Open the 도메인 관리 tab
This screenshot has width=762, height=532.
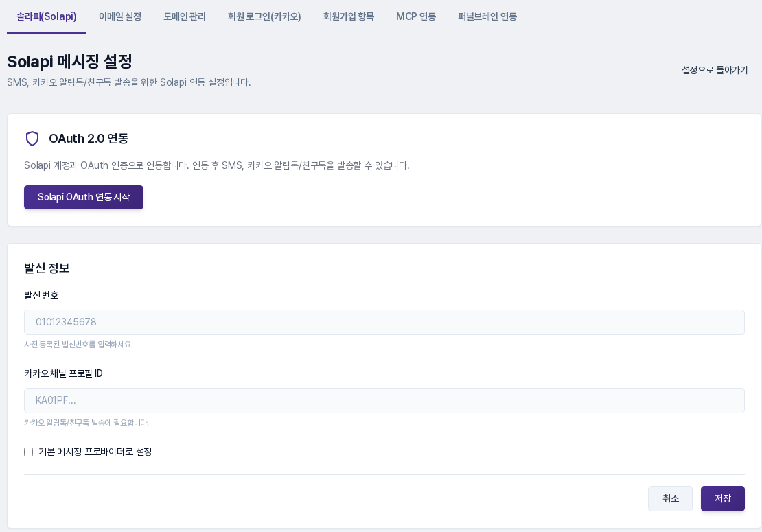[185, 16]
